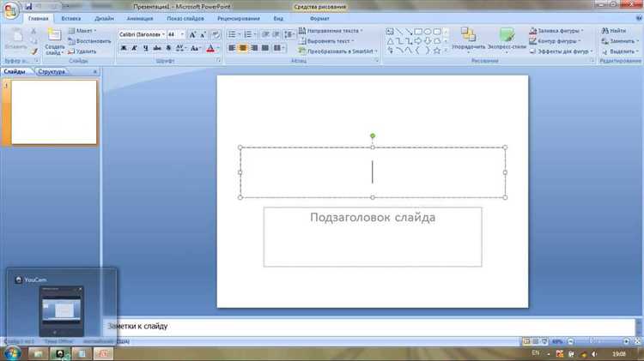Open the Структура pane tab
This screenshot has height=361, width=644.
coord(52,72)
